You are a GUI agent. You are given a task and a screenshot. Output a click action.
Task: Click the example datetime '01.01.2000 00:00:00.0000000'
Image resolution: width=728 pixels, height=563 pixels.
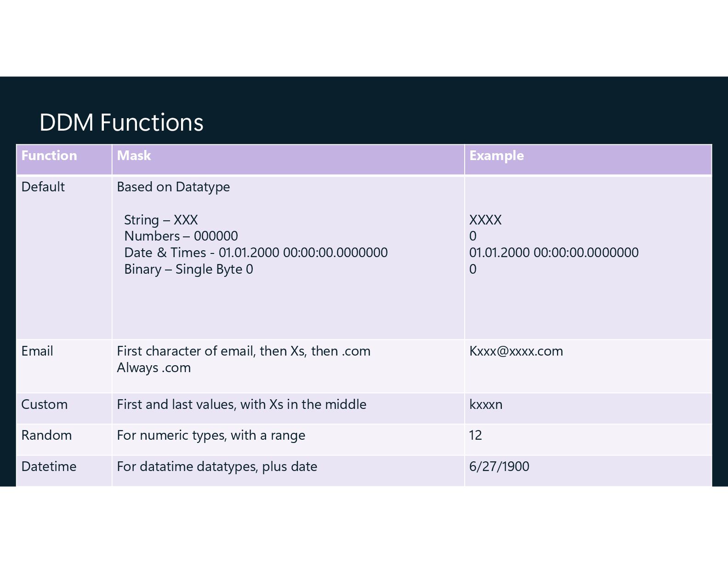coord(554,253)
